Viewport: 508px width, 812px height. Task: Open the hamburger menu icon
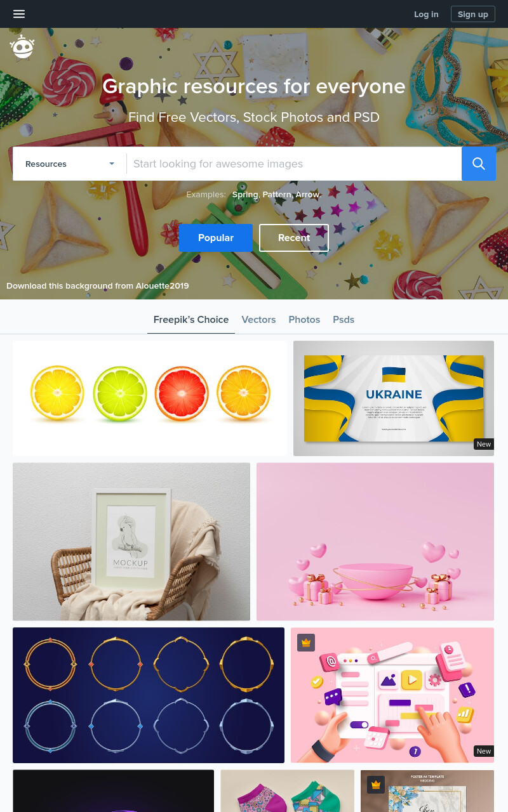point(19,14)
